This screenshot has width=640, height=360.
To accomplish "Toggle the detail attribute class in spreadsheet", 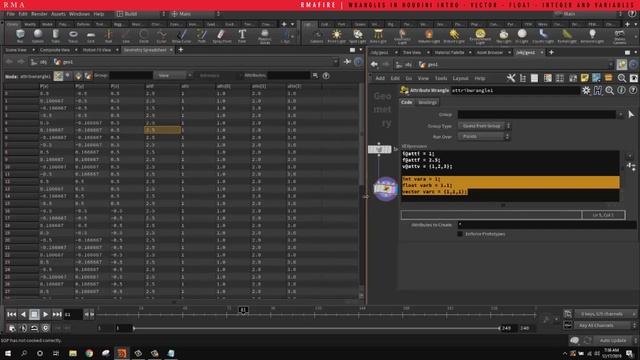I will point(88,76).
